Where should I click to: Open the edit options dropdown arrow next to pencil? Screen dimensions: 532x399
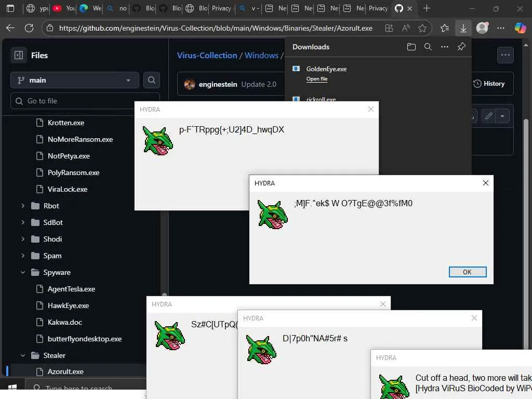[502, 116]
